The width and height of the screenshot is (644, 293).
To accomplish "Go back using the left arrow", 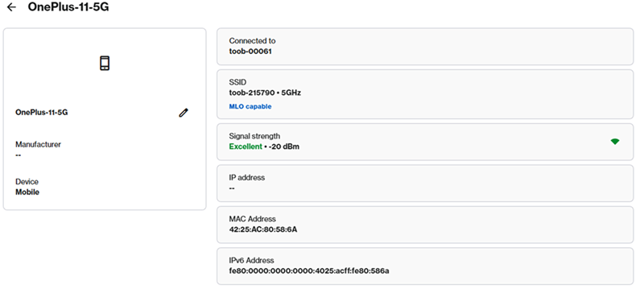I will [11, 7].
